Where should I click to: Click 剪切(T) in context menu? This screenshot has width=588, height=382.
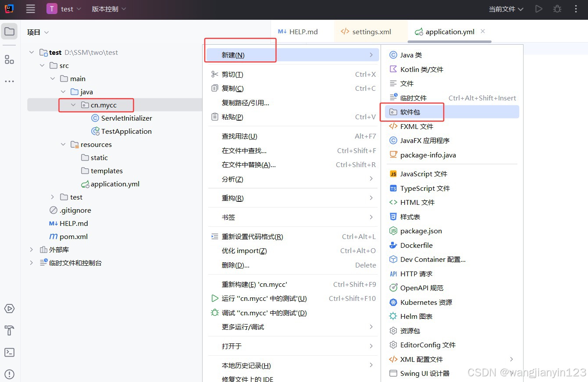pos(293,74)
